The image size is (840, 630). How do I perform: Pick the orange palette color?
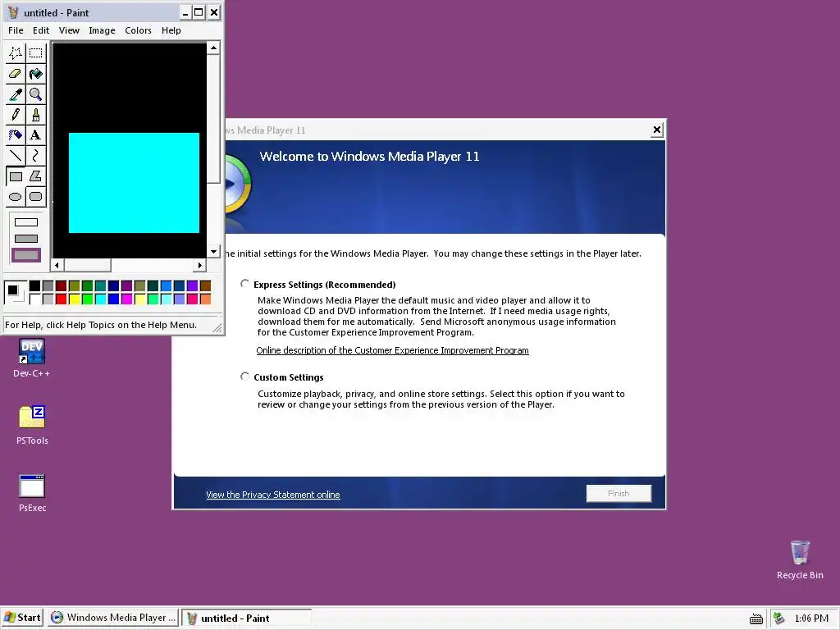205,299
